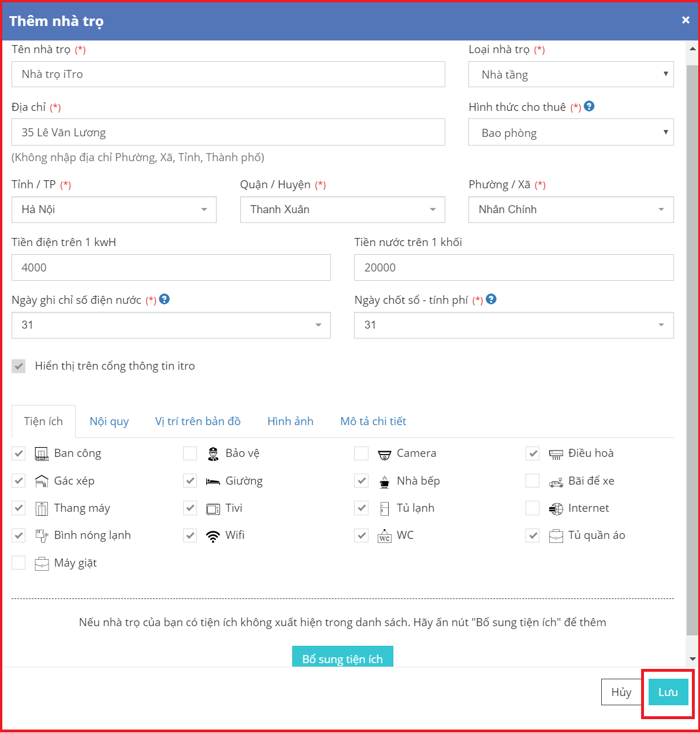Click the Bảo vệ guard icon

213,454
